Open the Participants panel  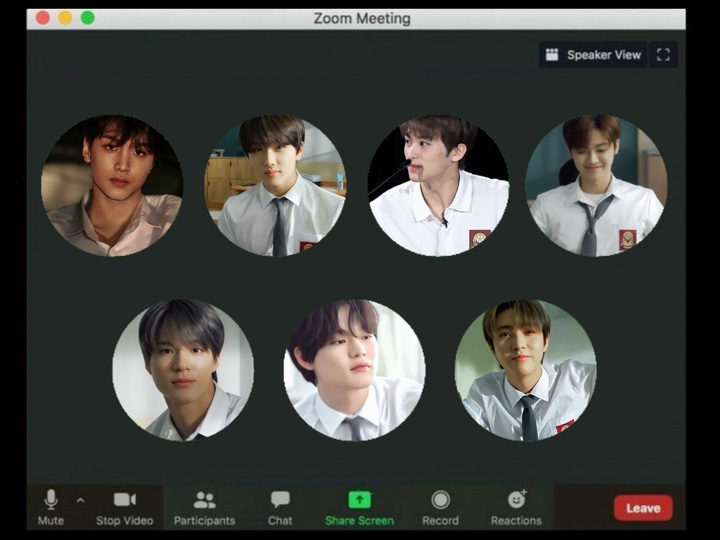click(204, 500)
